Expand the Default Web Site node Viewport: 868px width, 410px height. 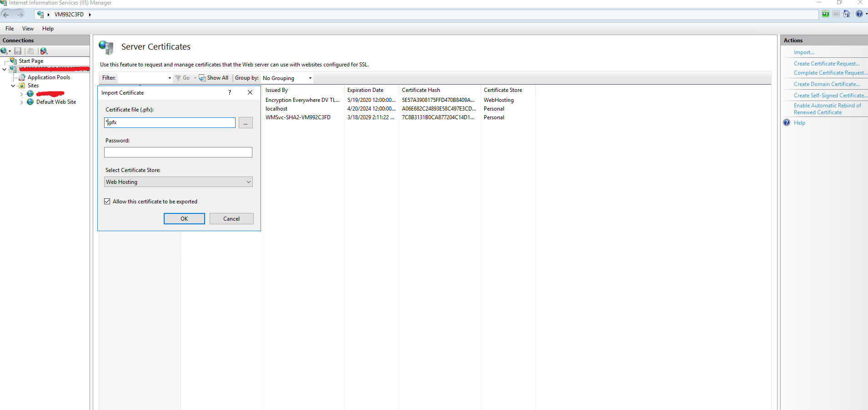click(21, 102)
